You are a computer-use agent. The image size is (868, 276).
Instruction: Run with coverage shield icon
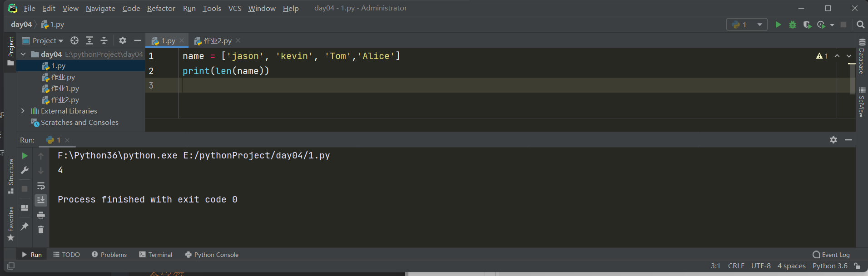coord(807,25)
